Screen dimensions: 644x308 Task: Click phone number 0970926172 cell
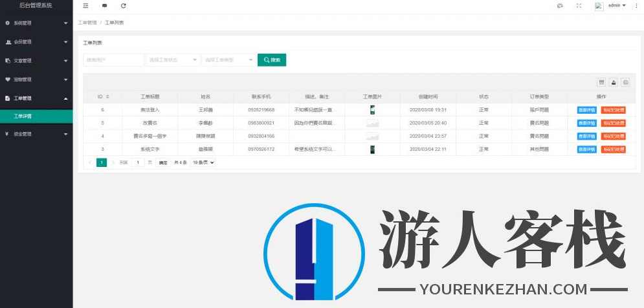(x=261, y=149)
